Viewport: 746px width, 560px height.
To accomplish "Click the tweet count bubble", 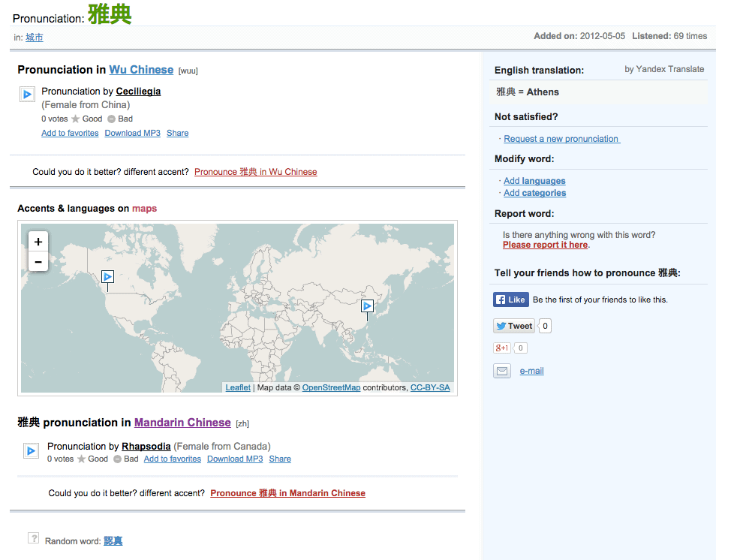I will pos(545,326).
